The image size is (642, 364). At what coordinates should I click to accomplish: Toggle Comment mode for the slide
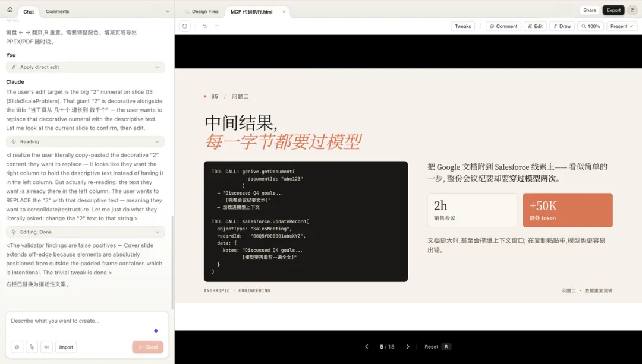tap(503, 26)
